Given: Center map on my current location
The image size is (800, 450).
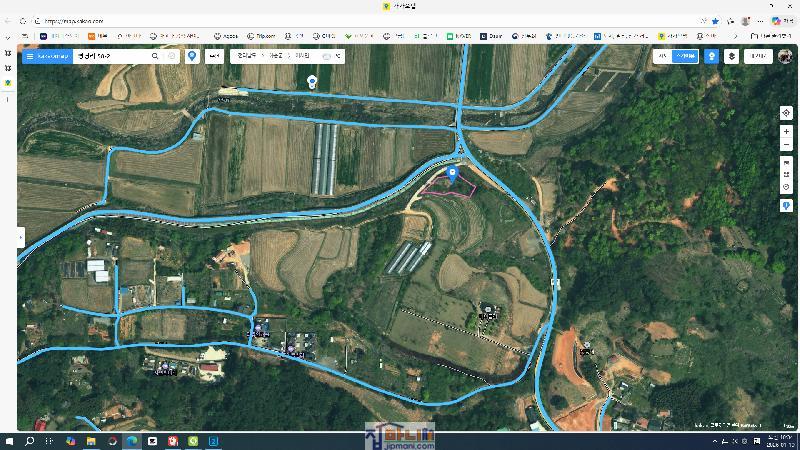Looking at the screenshot, I should pos(786,113).
